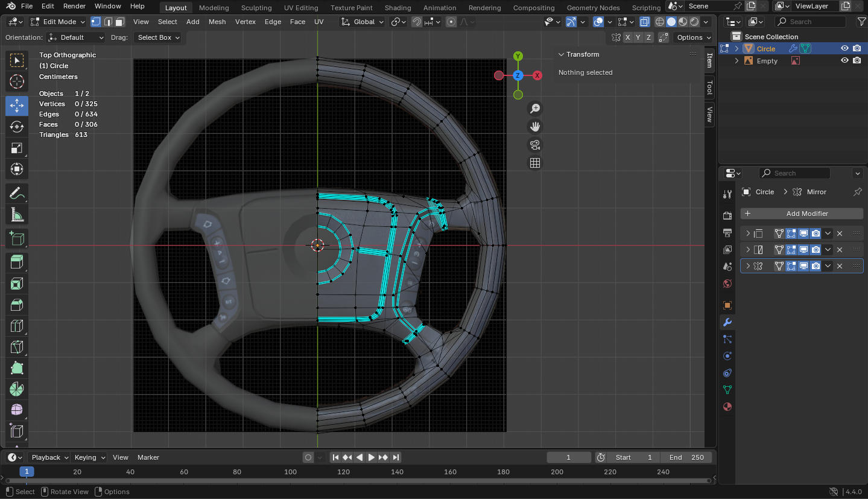Open Global transform orientation dropdown
868x499 pixels.
point(363,22)
